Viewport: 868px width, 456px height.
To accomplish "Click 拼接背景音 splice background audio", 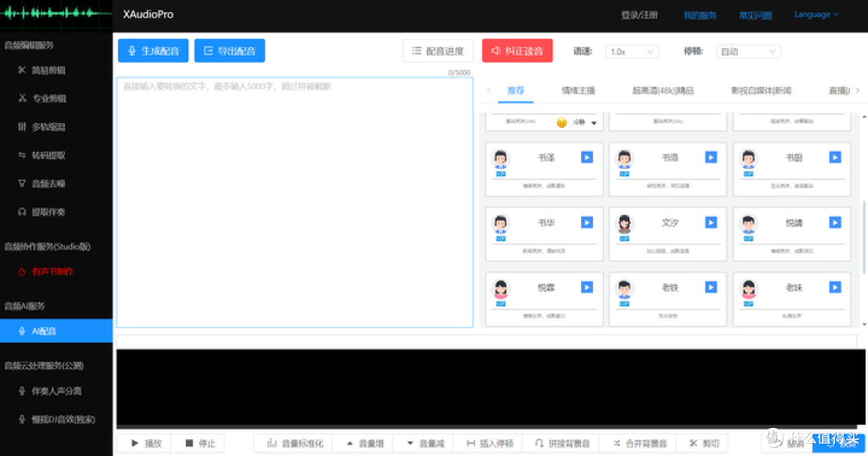I will (562, 443).
